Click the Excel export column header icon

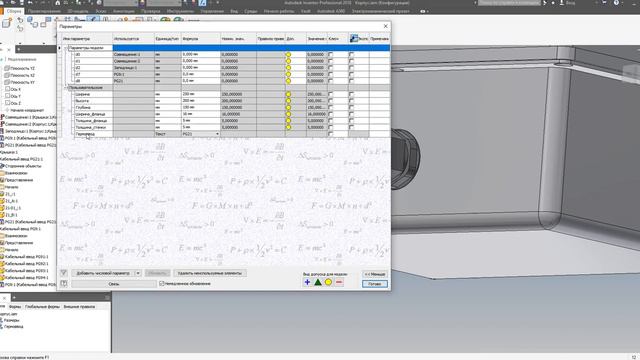tap(354, 38)
